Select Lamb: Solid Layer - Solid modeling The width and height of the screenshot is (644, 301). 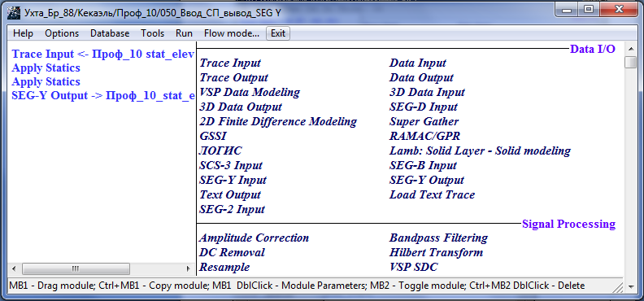480,150
